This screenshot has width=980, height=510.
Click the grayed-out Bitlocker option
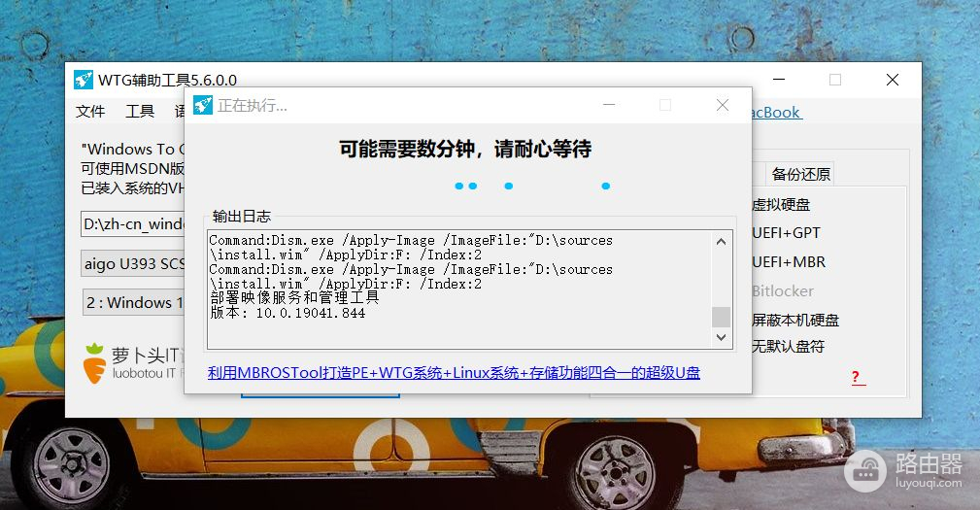coord(783,291)
